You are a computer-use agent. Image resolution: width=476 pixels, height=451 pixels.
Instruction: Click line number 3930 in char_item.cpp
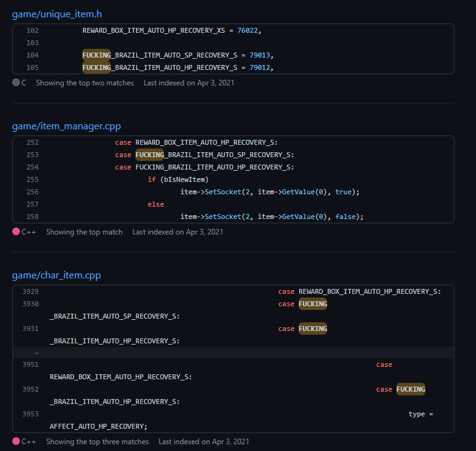pyautogui.click(x=30, y=304)
